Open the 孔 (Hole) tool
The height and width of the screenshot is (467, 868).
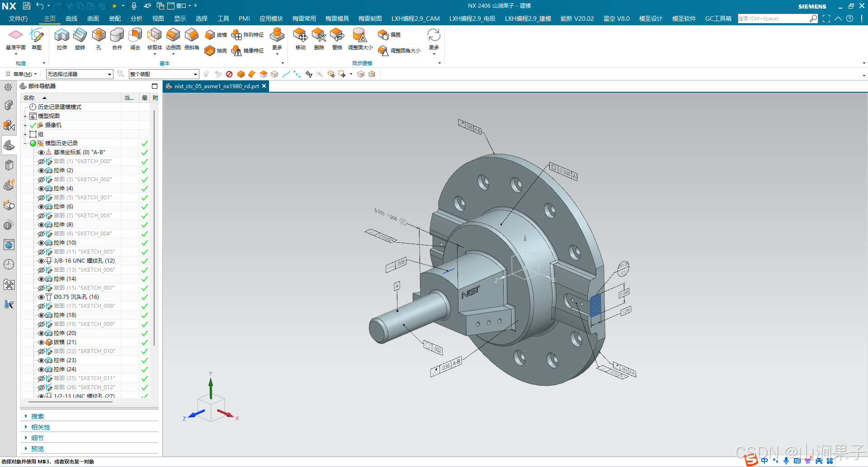click(x=99, y=39)
